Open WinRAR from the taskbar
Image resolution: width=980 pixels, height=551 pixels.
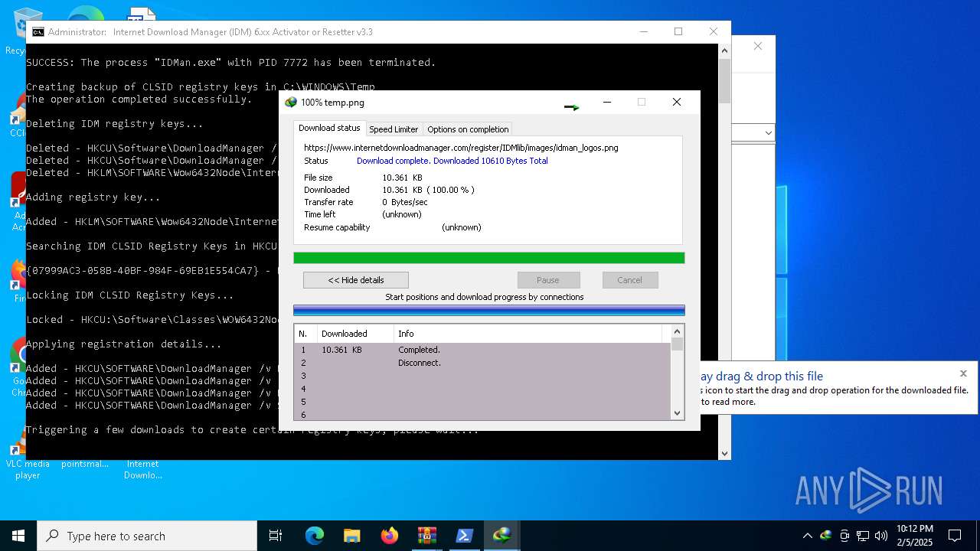pyautogui.click(x=427, y=536)
